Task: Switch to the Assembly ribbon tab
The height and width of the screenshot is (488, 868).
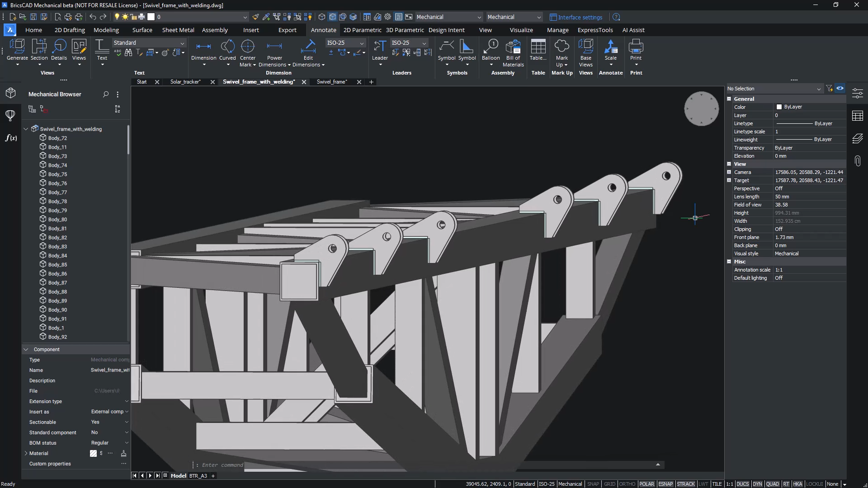Action: [x=215, y=30]
